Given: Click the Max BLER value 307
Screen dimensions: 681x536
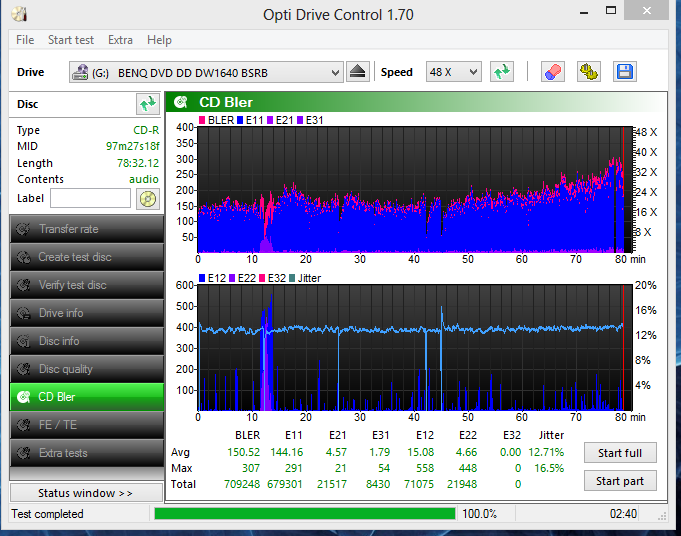Looking at the screenshot, I should point(251,468).
